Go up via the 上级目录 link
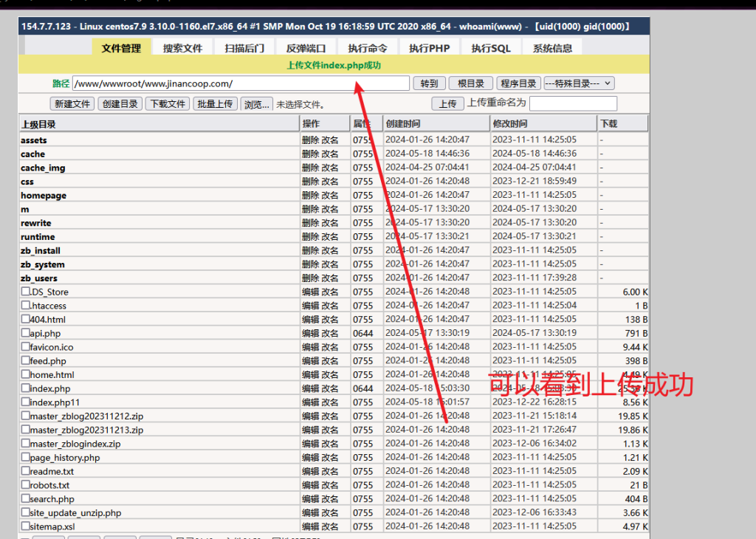Image resolution: width=756 pixels, height=539 pixels. coord(38,124)
